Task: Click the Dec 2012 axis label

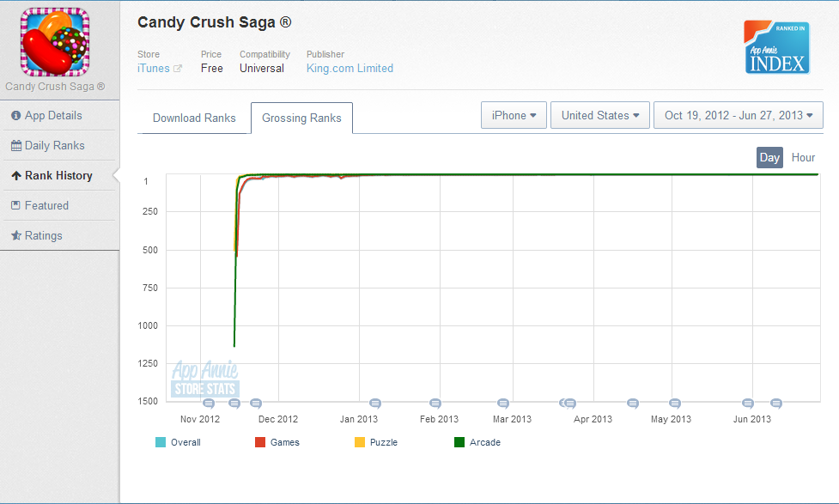Action: click(278, 419)
